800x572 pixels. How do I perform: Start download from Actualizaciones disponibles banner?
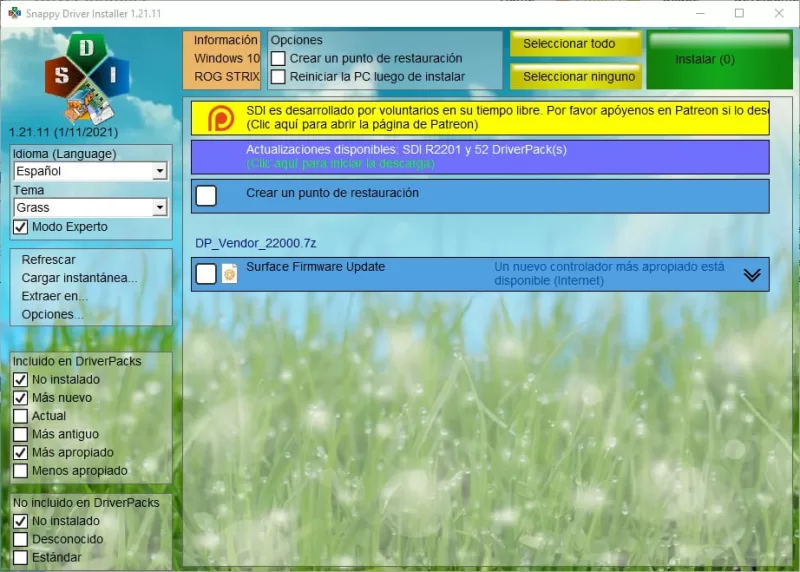[x=480, y=157]
